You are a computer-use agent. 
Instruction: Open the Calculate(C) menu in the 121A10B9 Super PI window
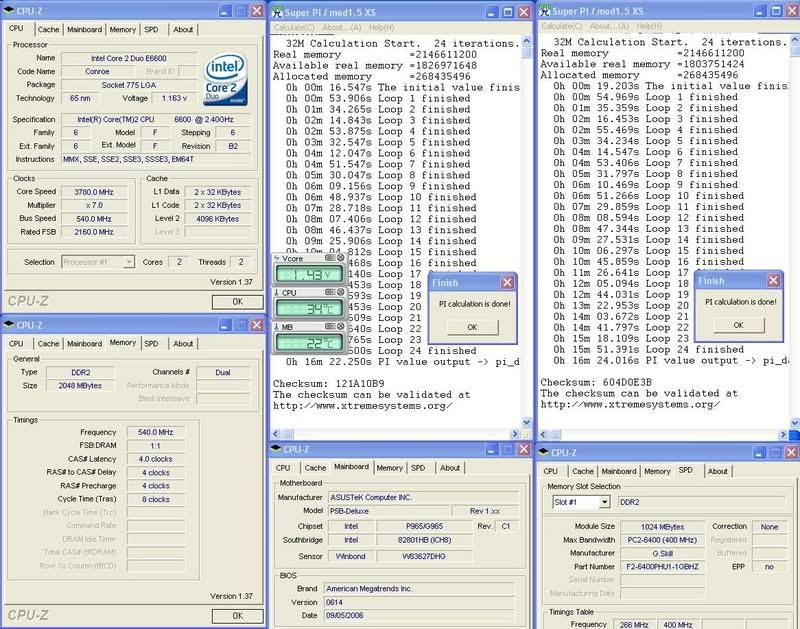click(294, 28)
